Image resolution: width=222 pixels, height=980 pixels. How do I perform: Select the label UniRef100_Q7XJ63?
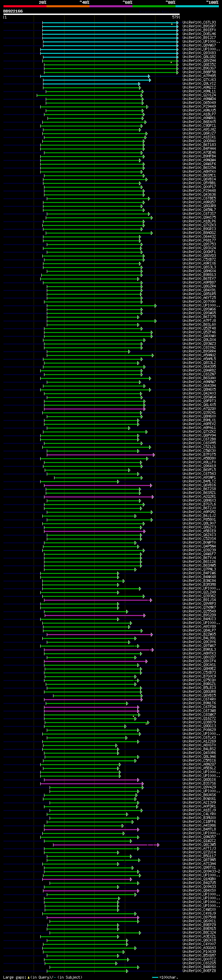(199, 80)
